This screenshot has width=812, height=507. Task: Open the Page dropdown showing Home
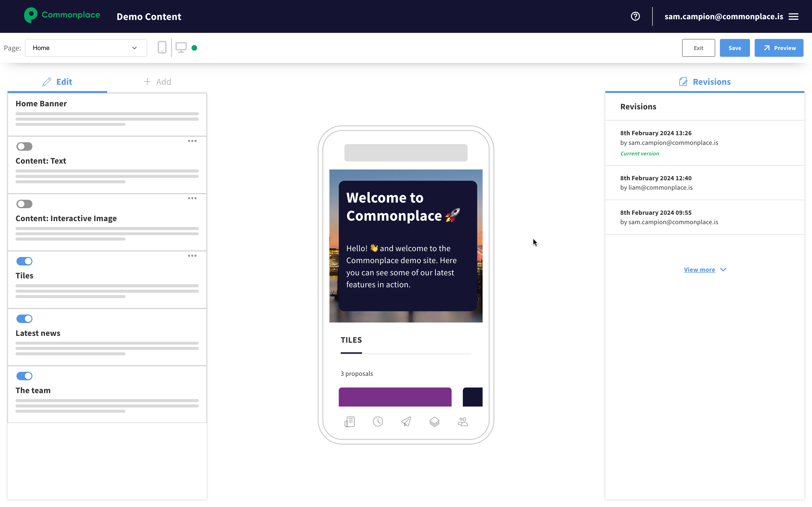point(86,48)
